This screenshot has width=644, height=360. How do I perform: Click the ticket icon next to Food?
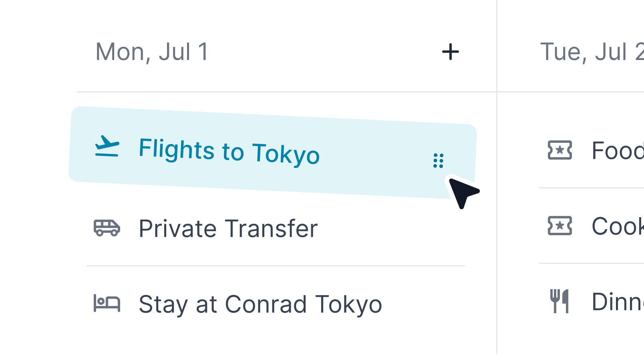point(560,150)
